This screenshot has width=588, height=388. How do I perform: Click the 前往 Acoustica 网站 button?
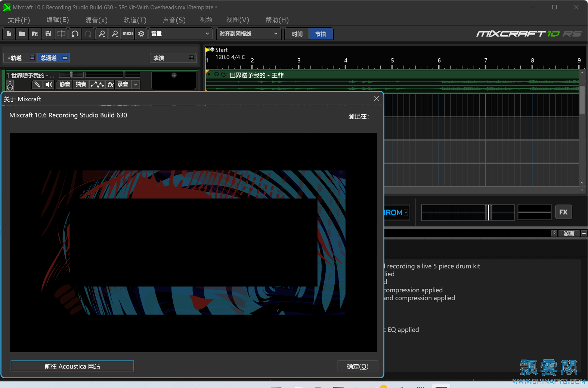[x=72, y=366]
